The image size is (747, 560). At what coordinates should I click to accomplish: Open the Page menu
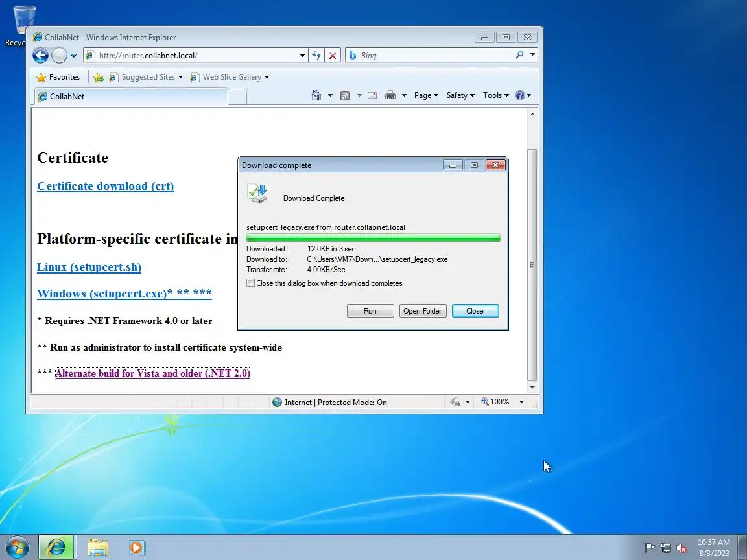click(426, 95)
